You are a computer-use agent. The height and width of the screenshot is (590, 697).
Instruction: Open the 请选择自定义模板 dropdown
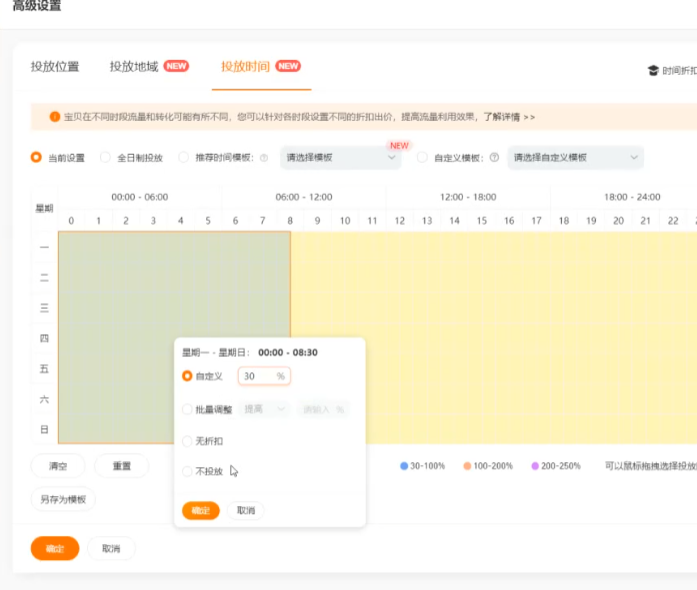click(x=575, y=158)
